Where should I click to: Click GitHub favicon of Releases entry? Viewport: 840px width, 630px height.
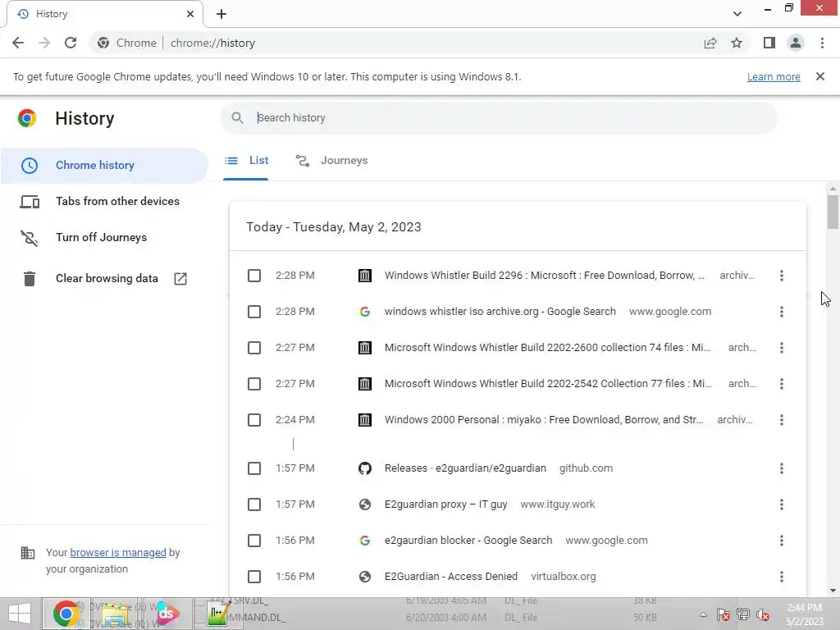click(365, 468)
